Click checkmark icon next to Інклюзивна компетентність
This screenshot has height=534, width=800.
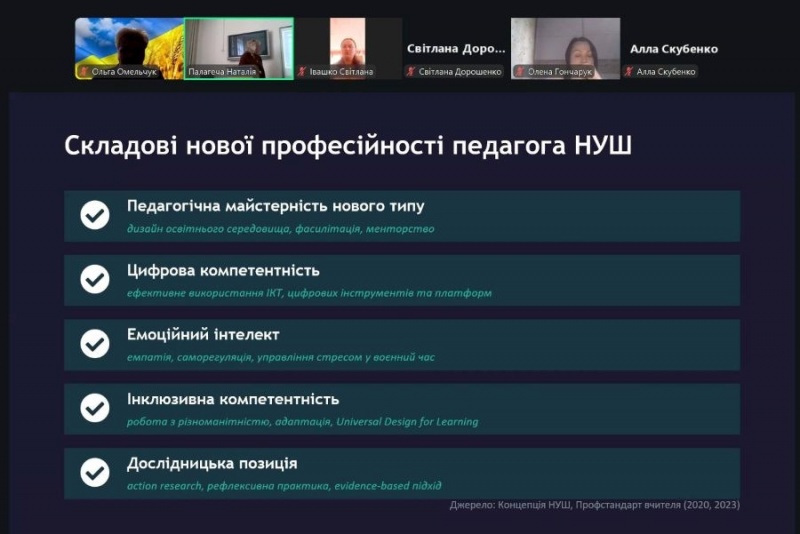point(95,408)
